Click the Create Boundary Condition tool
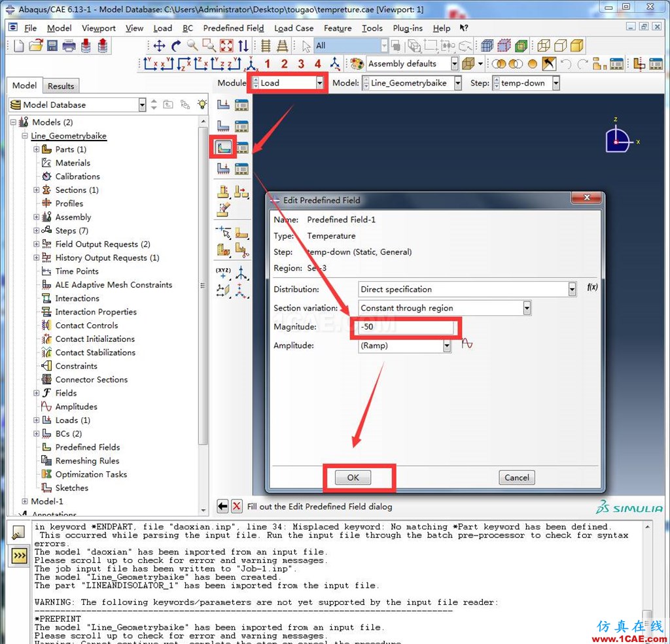 point(223,126)
